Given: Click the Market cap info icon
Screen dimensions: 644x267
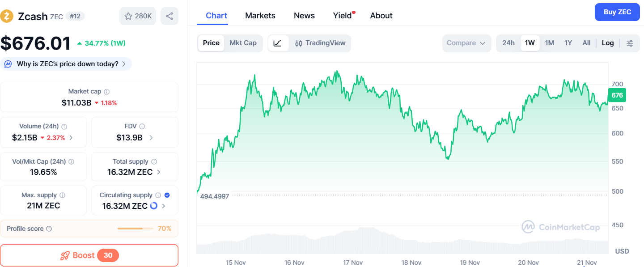Looking at the screenshot, I should click(x=106, y=92).
